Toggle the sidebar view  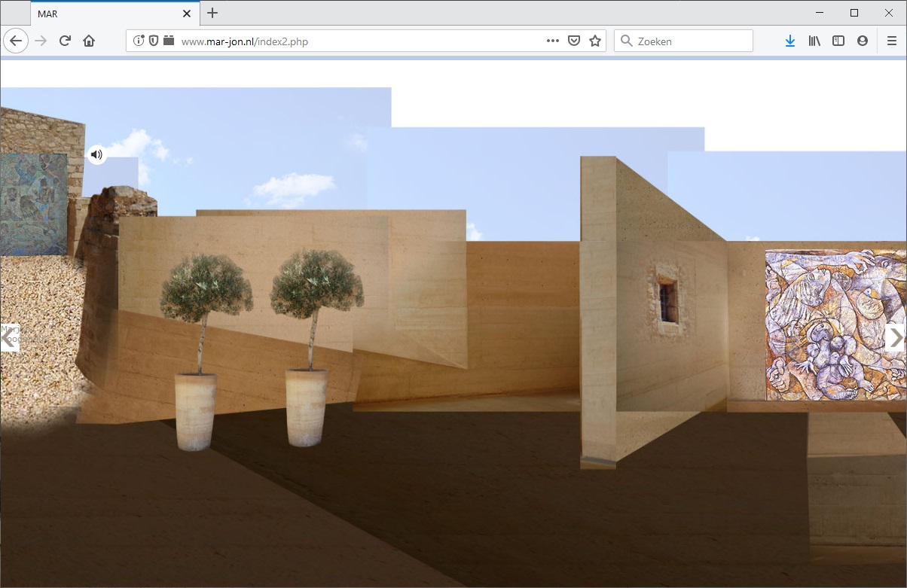point(838,41)
